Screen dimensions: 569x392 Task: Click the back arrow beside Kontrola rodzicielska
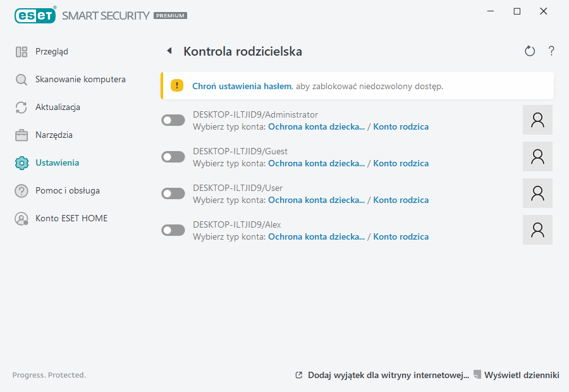[169, 51]
